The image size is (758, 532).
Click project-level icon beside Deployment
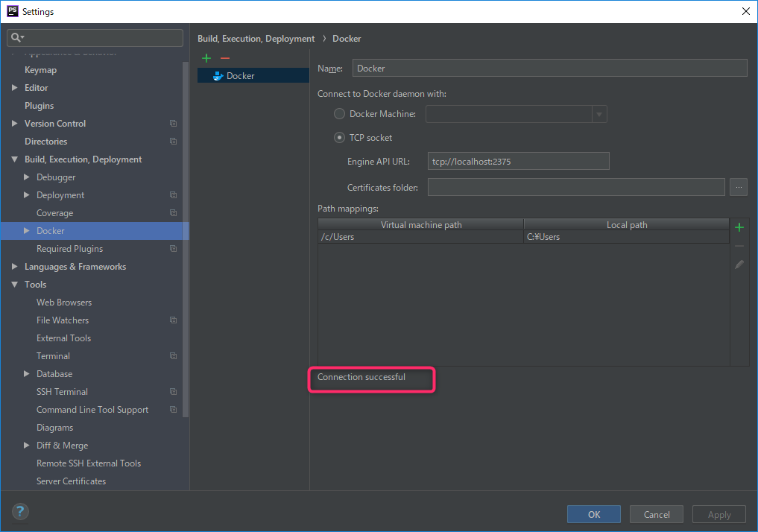173,195
